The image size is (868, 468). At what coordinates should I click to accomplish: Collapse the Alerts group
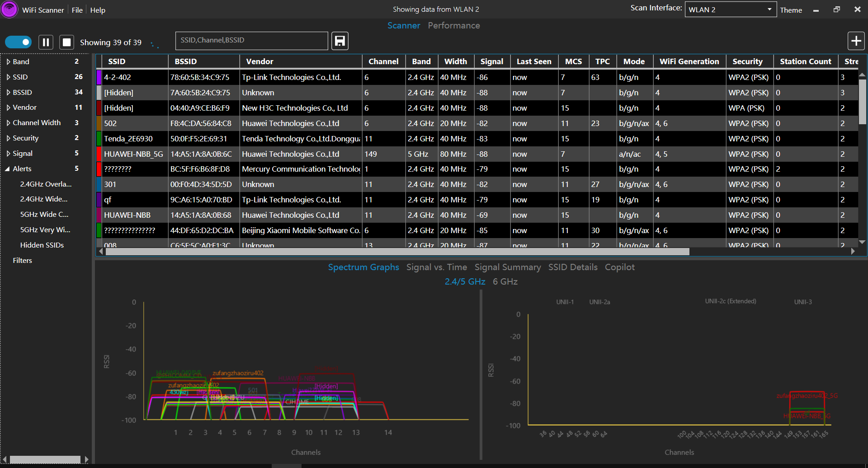coord(8,169)
